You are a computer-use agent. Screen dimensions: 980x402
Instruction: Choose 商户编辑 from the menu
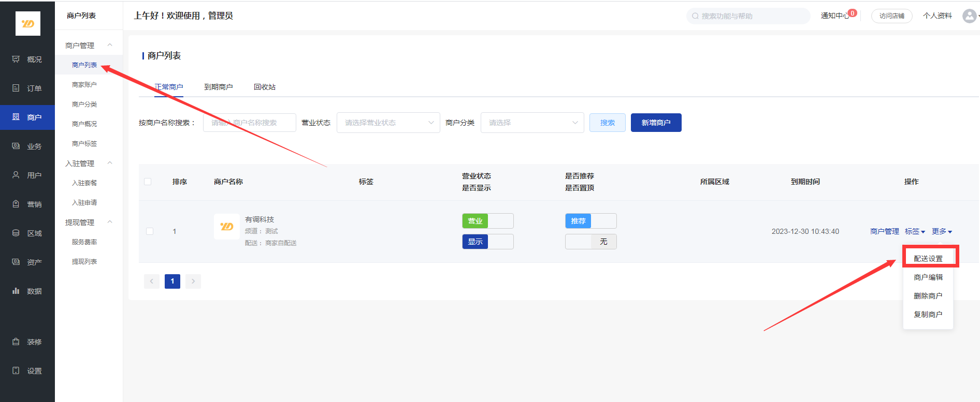pos(928,277)
